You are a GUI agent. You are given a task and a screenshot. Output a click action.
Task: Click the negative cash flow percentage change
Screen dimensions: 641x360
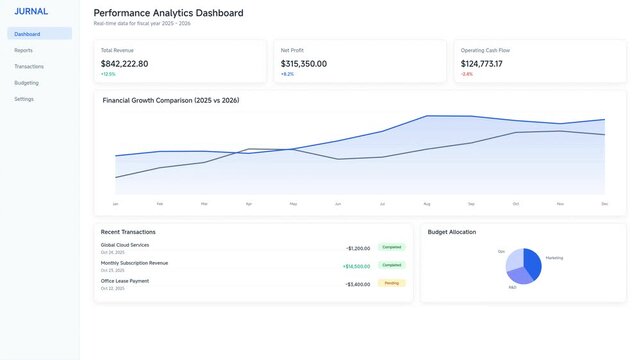point(467,74)
